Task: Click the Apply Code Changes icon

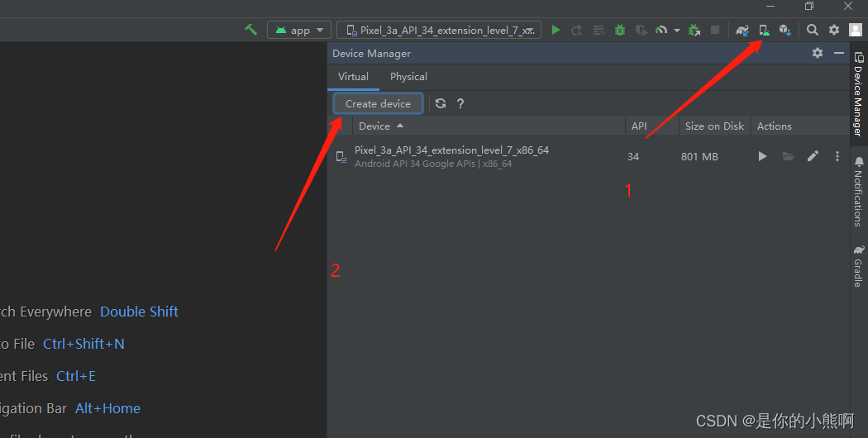Action: pyautogui.click(x=599, y=30)
